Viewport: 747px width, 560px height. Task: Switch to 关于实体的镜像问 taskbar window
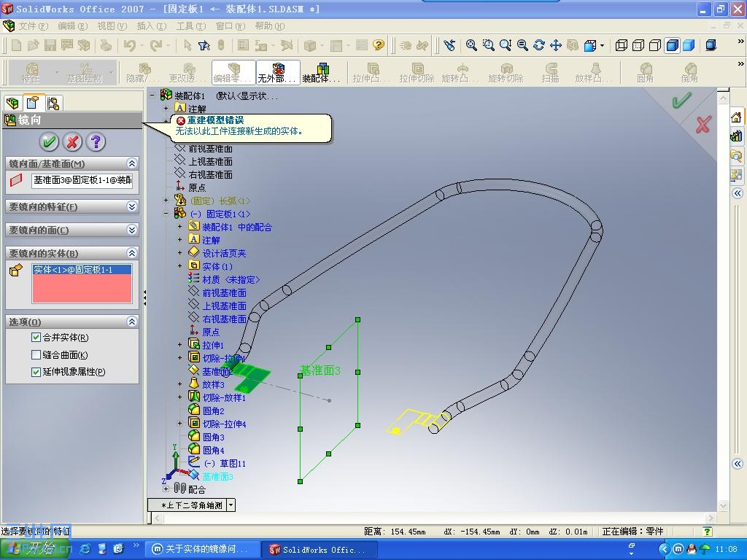[x=203, y=549]
